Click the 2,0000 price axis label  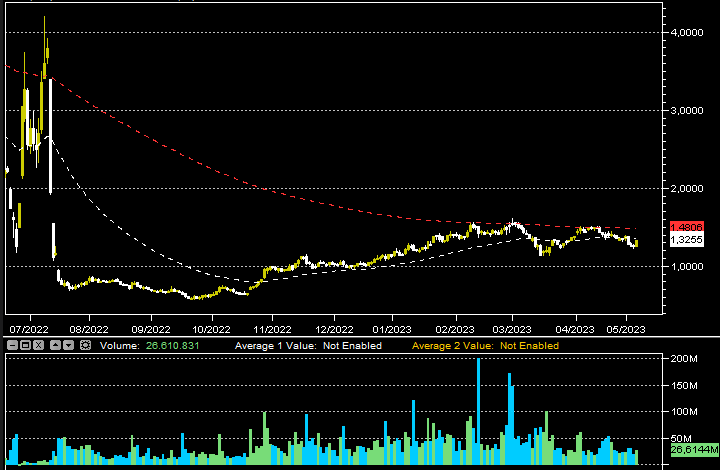click(x=687, y=189)
